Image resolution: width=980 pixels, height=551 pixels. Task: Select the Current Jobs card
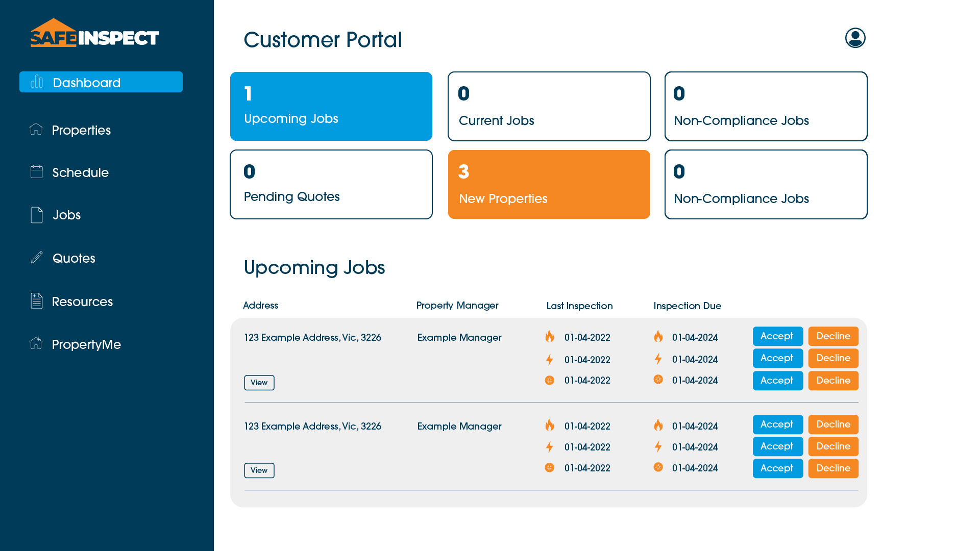point(549,106)
